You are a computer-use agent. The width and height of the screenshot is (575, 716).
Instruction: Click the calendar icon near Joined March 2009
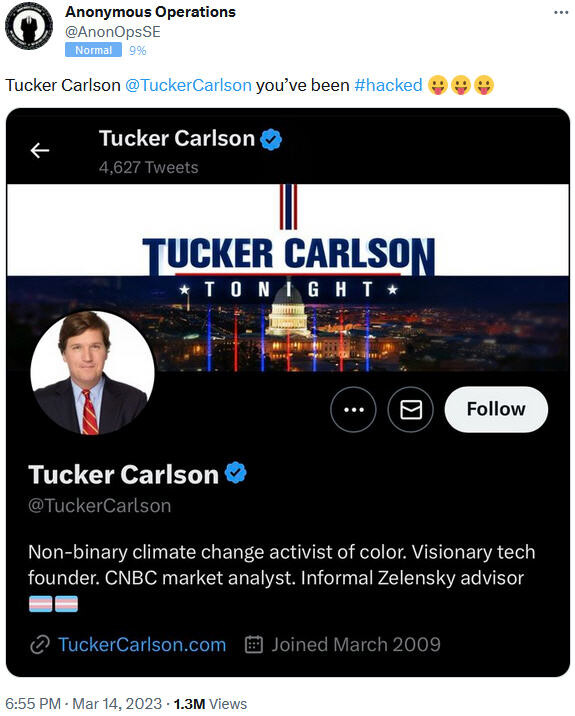click(254, 644)
